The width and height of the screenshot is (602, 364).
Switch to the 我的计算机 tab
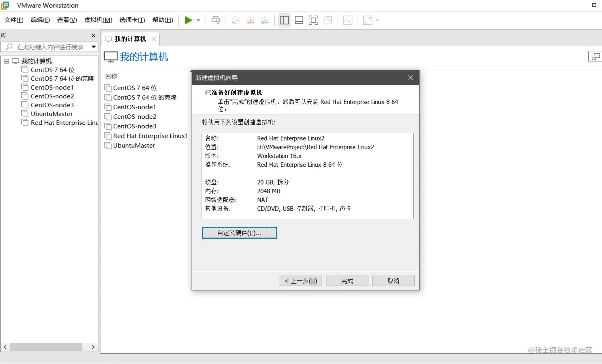coord(130,39)
